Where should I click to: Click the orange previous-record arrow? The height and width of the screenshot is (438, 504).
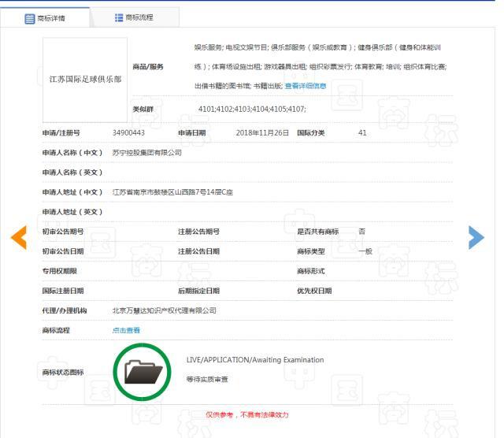pyautogui.click(x=19, y=237)
